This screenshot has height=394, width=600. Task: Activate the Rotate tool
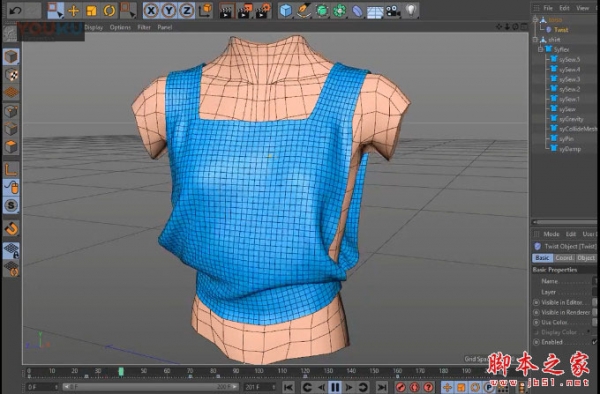pyautogui.click(x=109, y=11)
